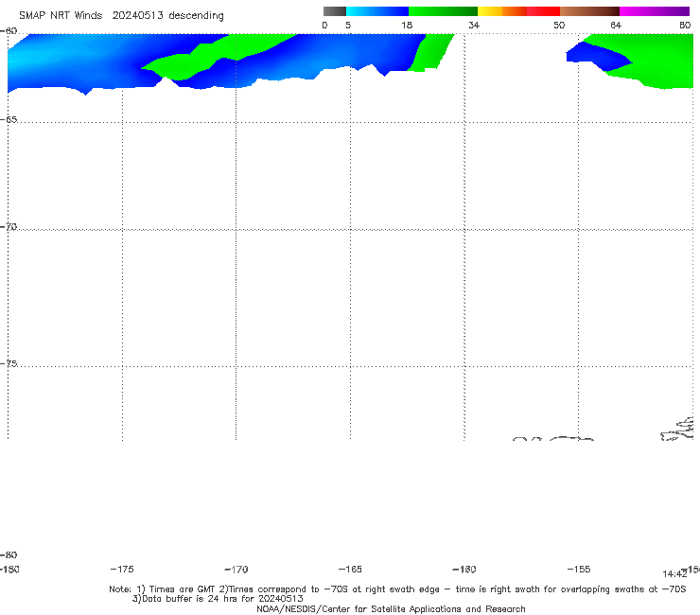This screenshot has width=700, height=615.
Task: Click the color bar label '5'
Action: point(348,26)
